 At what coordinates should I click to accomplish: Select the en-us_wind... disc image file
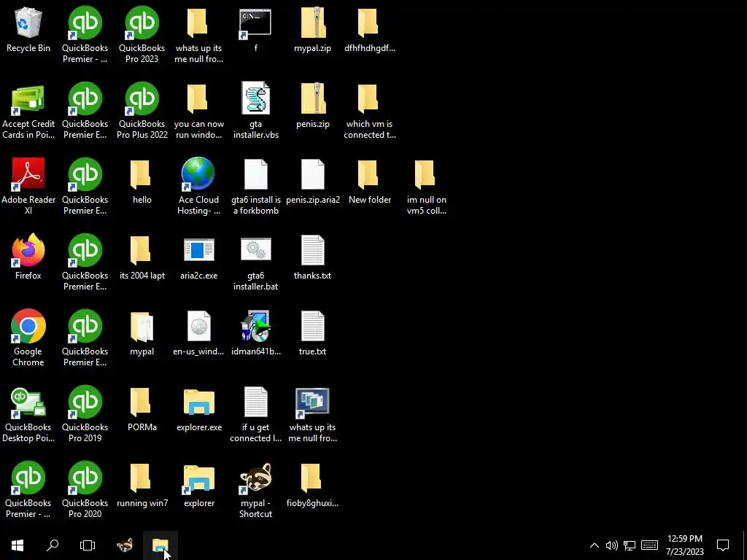tap(198, 332)
